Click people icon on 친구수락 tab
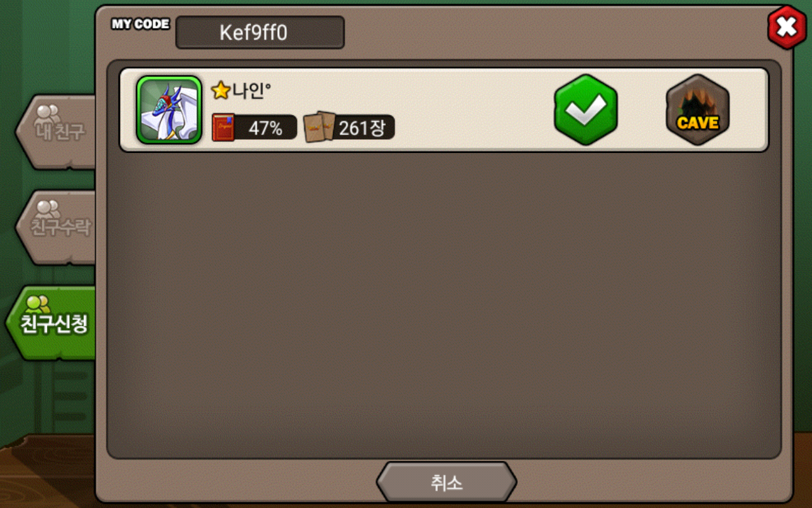The height and width of the screenshot is (508, 812). [x=48, y=208]
